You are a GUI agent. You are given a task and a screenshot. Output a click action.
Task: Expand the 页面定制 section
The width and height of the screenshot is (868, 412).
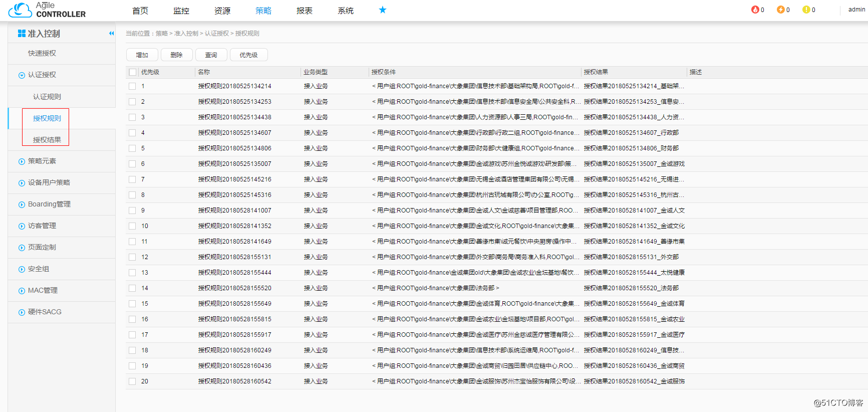pos(22,248)
